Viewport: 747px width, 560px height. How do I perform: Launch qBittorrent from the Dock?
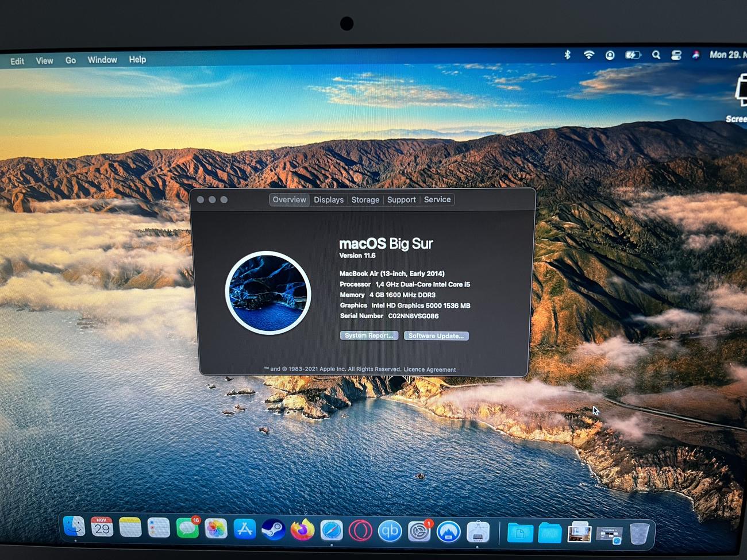click(x=390, y=531)
